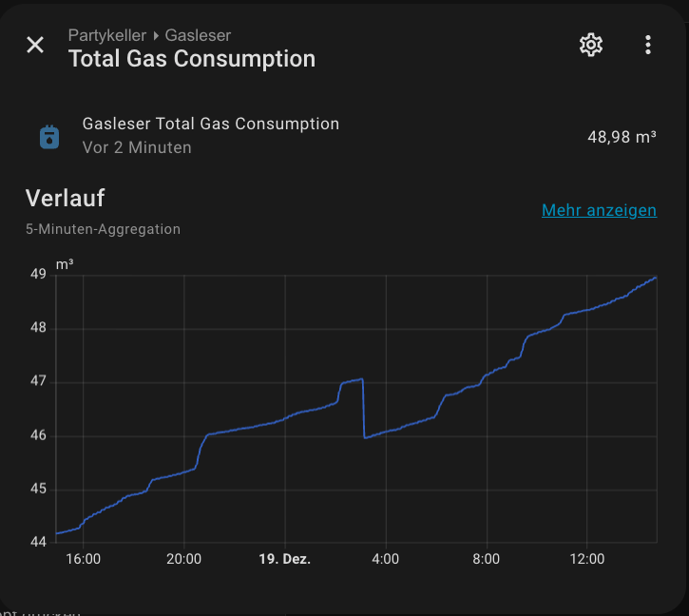Open the three-dot overflow menu
This screenshot has width=689, height=616.
click(647, 45)
